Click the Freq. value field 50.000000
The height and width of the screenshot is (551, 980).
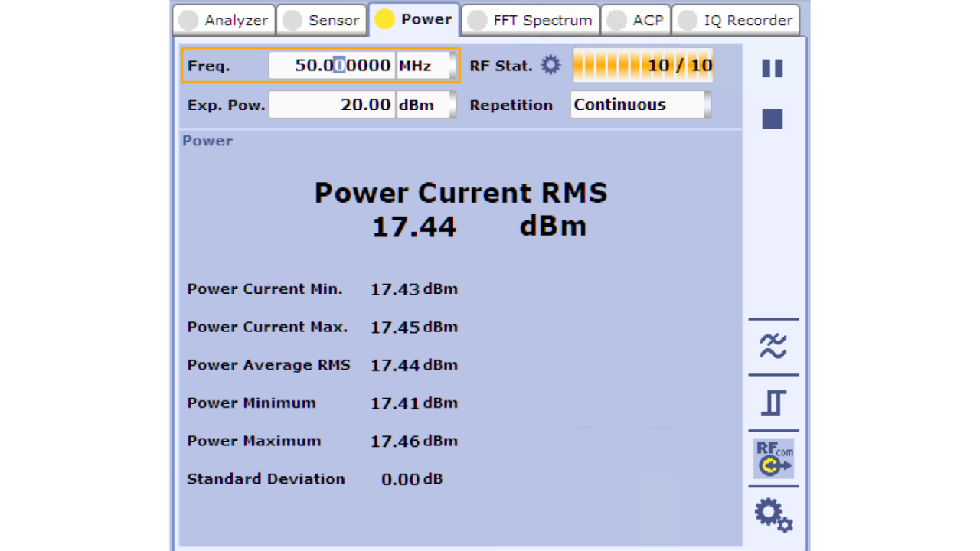(332, 66)
